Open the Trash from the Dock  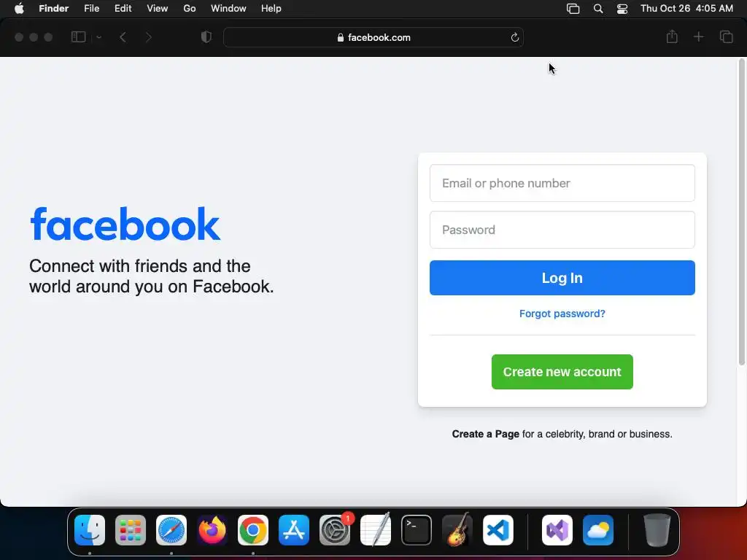click(657, 530)
